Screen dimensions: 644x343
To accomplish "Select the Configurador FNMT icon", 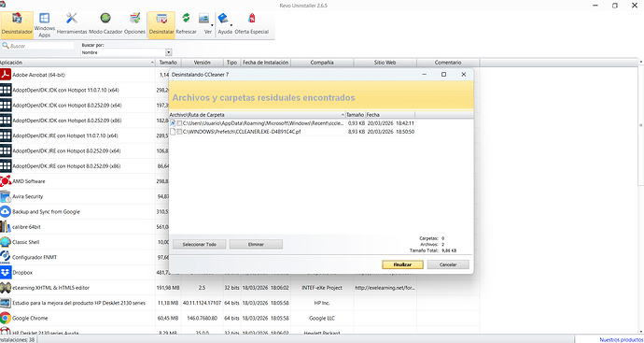I will pyautogui.click(x=6, y=257).
